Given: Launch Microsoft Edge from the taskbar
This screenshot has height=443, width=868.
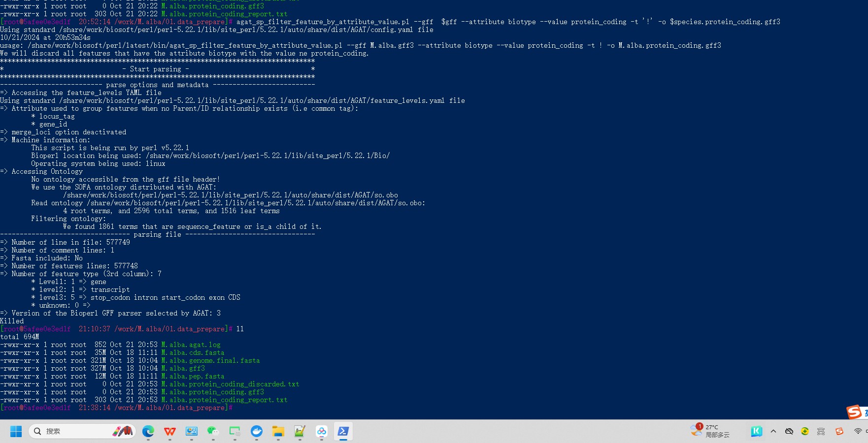Looking at the screenshot, I should click(x=148, y=432).
